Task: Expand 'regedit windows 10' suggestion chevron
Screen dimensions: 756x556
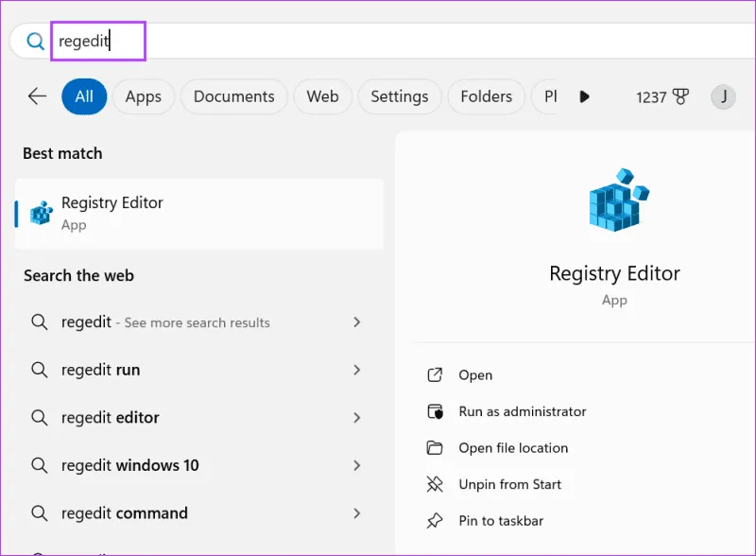Action: [356, 465]
